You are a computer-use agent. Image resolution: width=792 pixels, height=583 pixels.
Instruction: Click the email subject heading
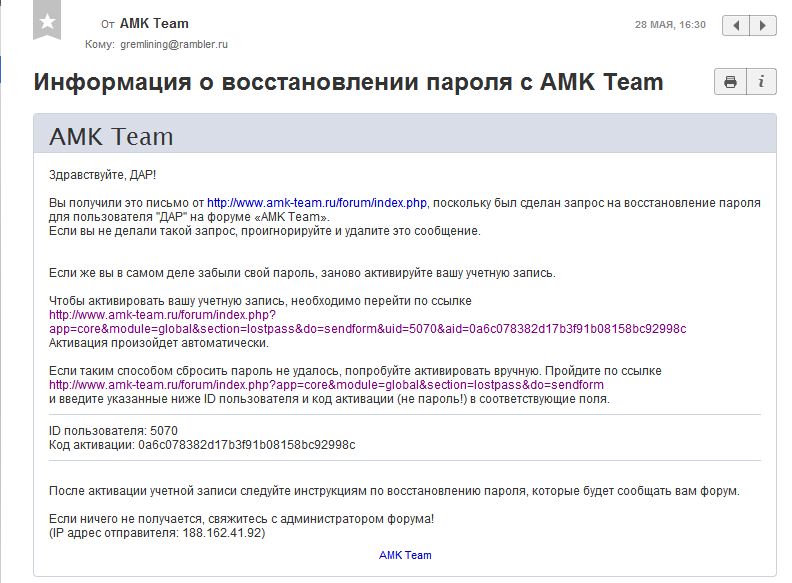pos(349,82)
